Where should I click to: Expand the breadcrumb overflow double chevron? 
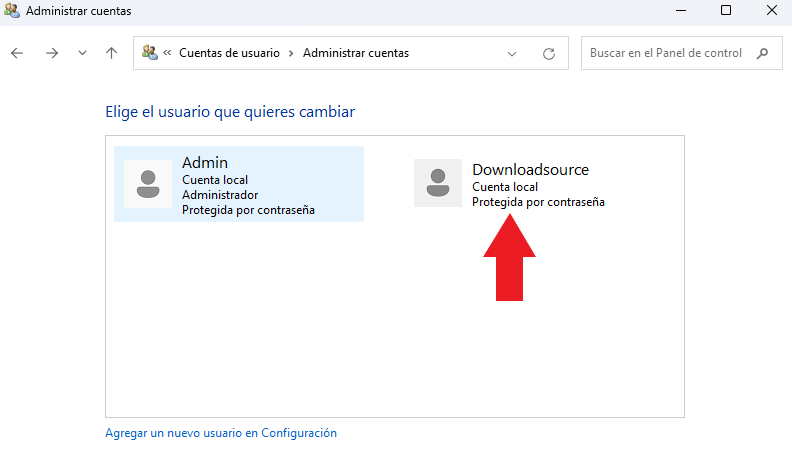[167, 53]
